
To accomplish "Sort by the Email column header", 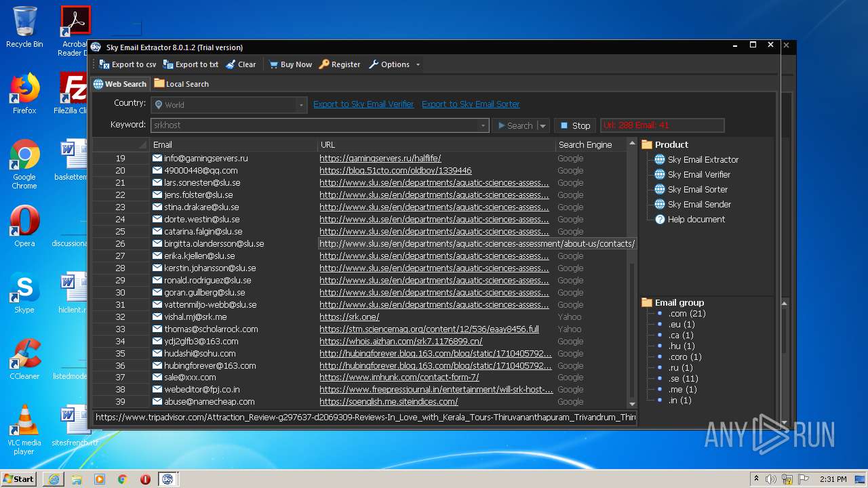I will coord(234,144).
